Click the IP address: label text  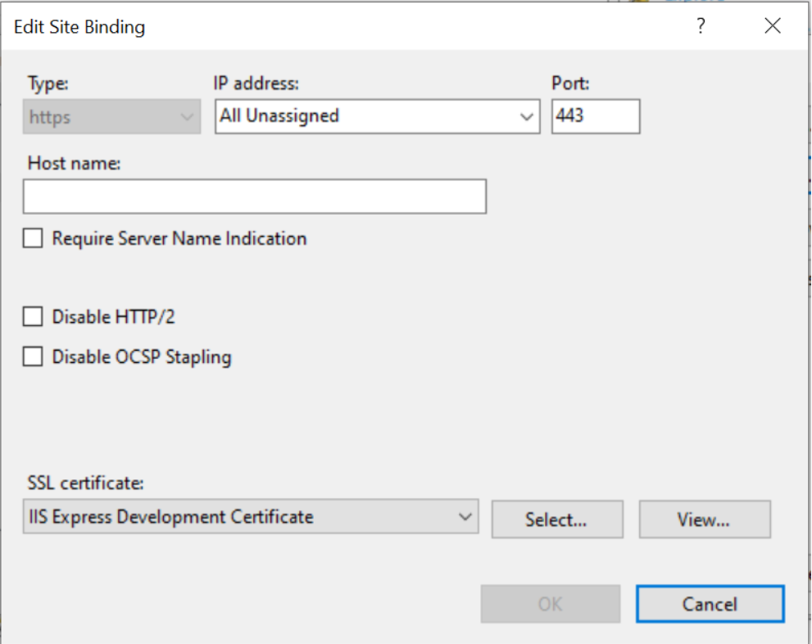pyautogui.click(x=256, y=84)
